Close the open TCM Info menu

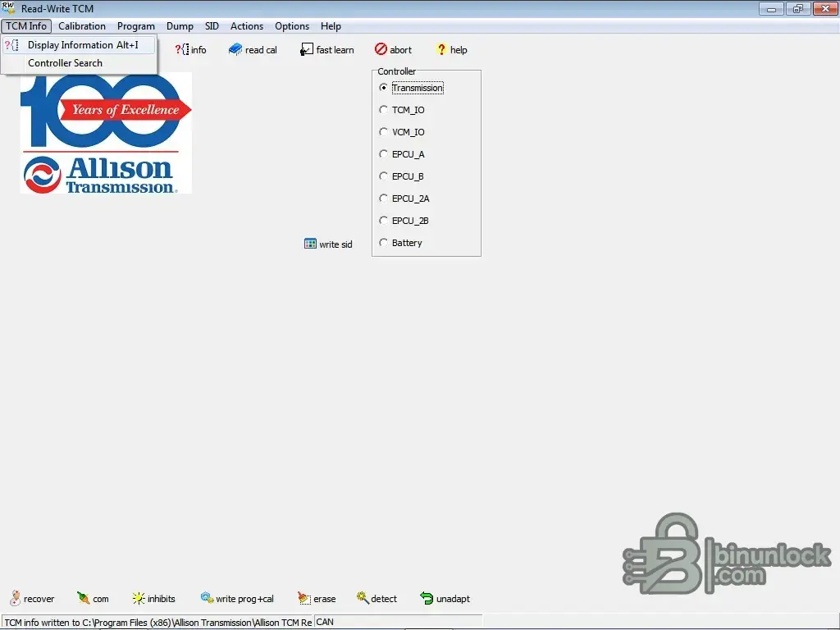pos(26,25)
